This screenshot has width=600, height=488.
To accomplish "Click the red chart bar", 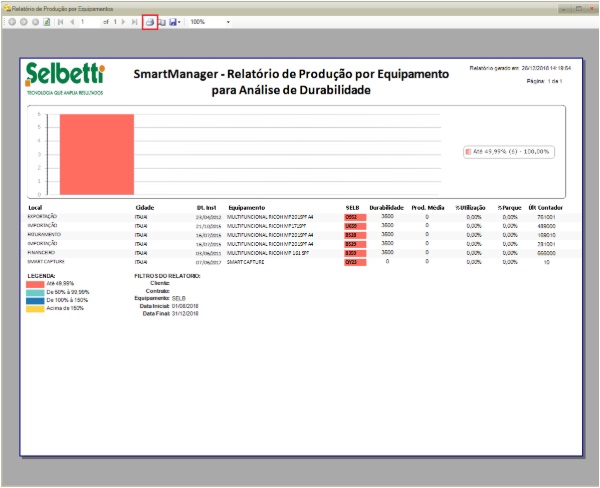I will [x=97, y=154].
